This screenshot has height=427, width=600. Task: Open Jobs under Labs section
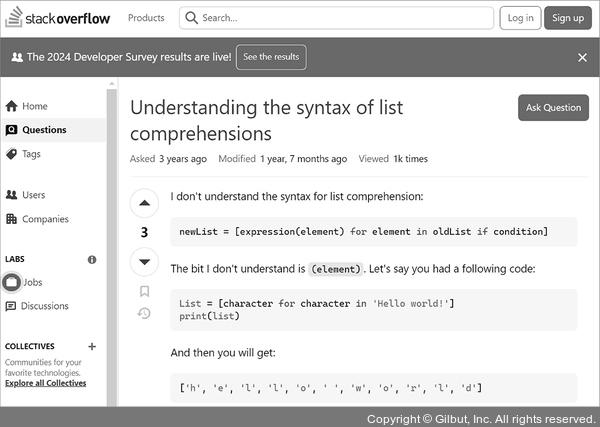[32, 282]
